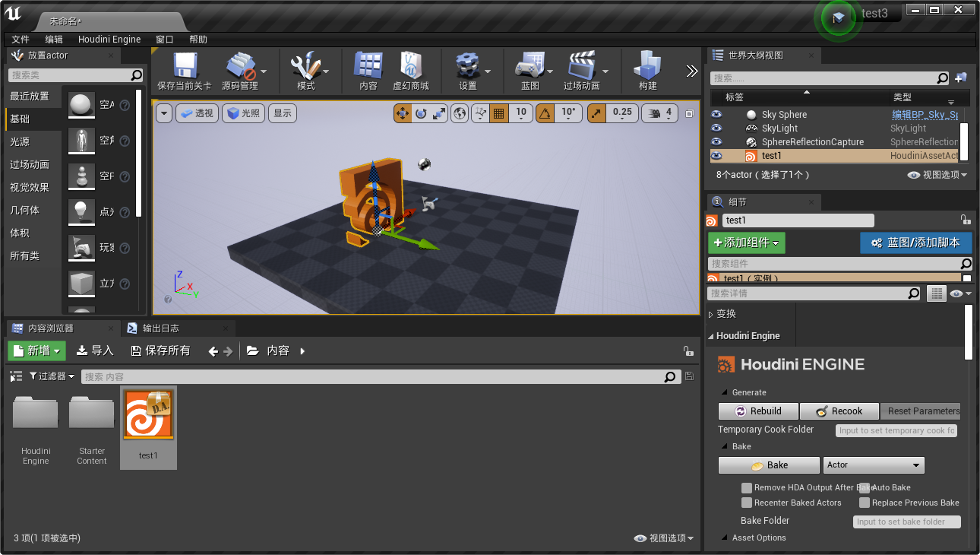Open View Options in World Outliner
The height and width of the screenshot is (555, 980).
[x=937, y=175]
